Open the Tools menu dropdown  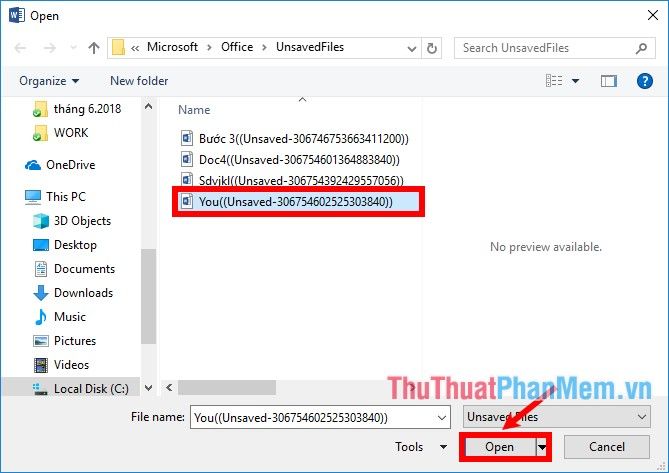coord(421,447)
